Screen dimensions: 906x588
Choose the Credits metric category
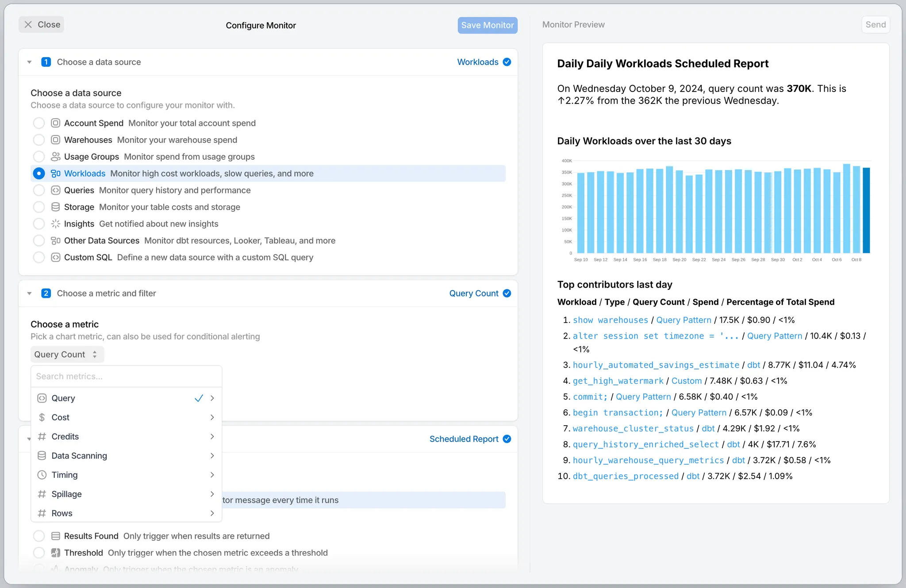(x=126, y=437)
